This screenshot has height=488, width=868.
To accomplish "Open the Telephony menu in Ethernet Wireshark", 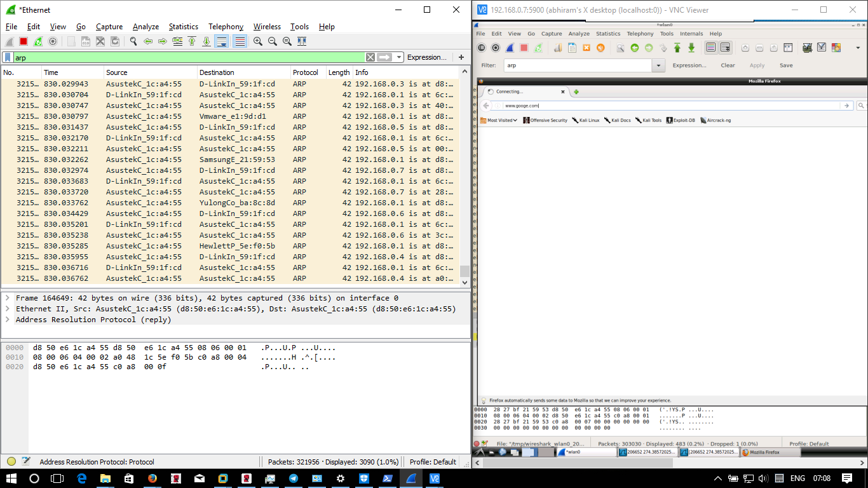I will pyautogui.click(x=226, y=27).
